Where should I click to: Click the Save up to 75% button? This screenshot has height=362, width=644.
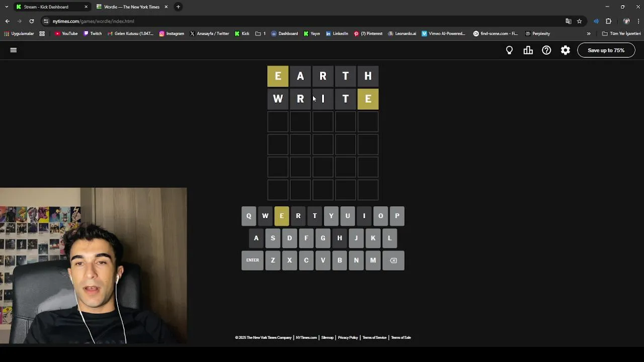coord(606,50)
